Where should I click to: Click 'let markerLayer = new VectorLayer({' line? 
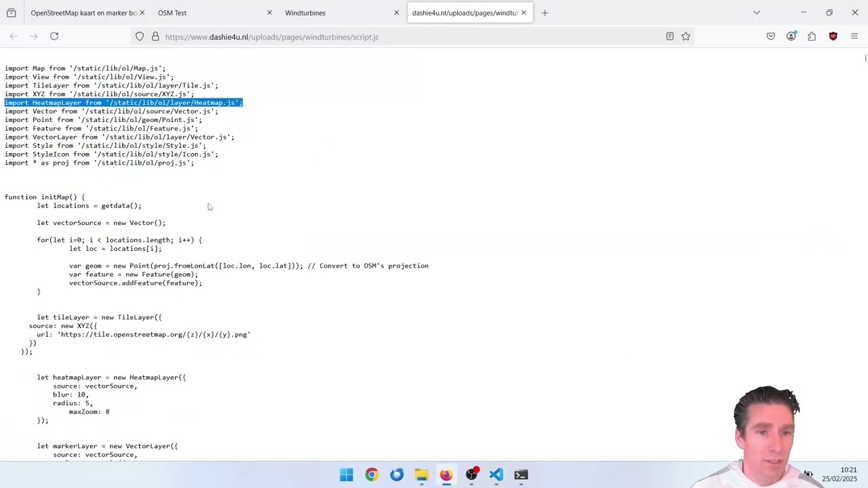tap(107, 446)
